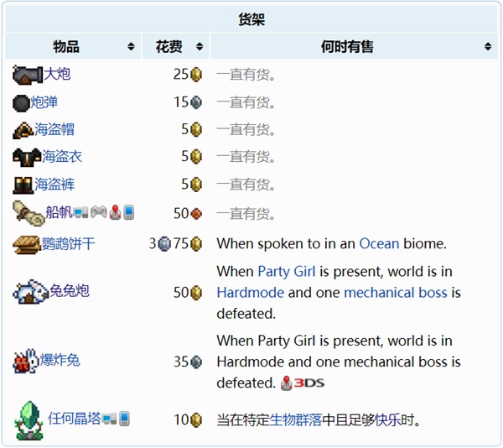Click the Parrot Cracker sprite icon
This screenshot has width=503, height=448.
pyautogui.click(x=27, y=245)
